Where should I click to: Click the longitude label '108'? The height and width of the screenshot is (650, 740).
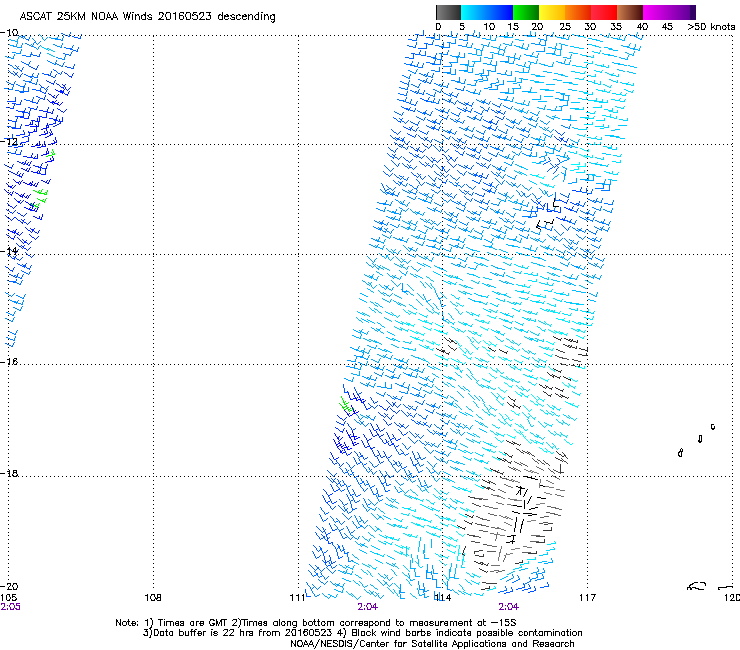coord(153,598)
